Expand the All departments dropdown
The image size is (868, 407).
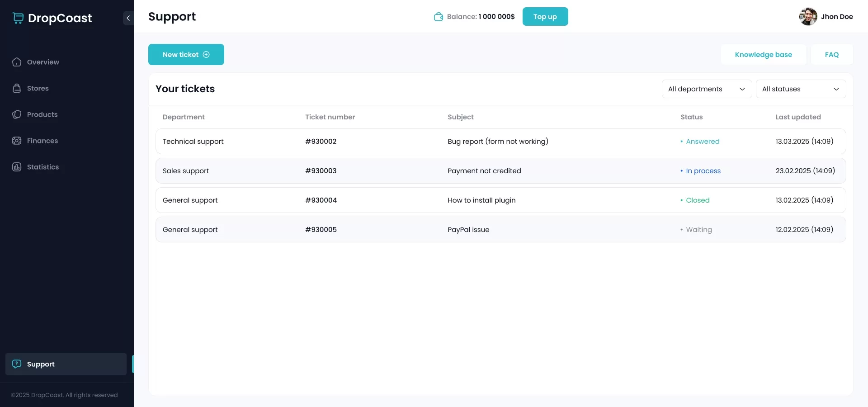[x=706, y=89]
